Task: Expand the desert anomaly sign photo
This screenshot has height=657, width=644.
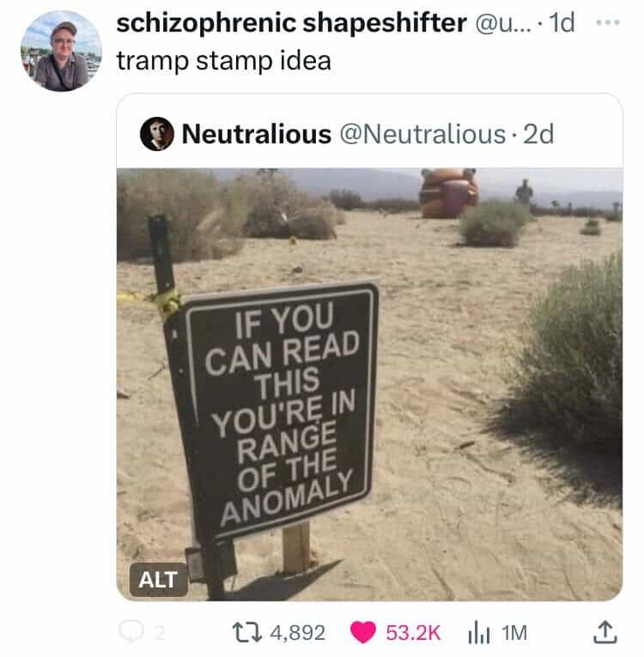Action: pyautogui.click(x=369, y=384)
